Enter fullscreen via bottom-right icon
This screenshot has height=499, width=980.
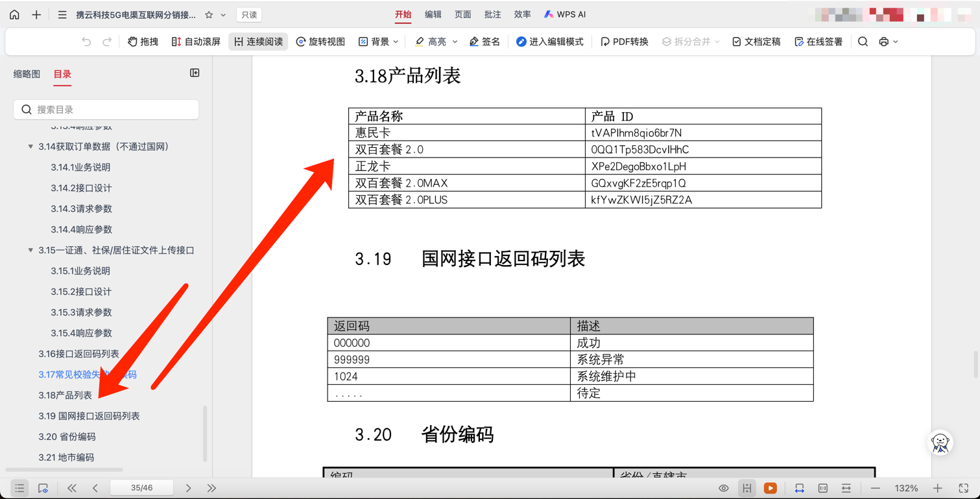tap(963, 488)
